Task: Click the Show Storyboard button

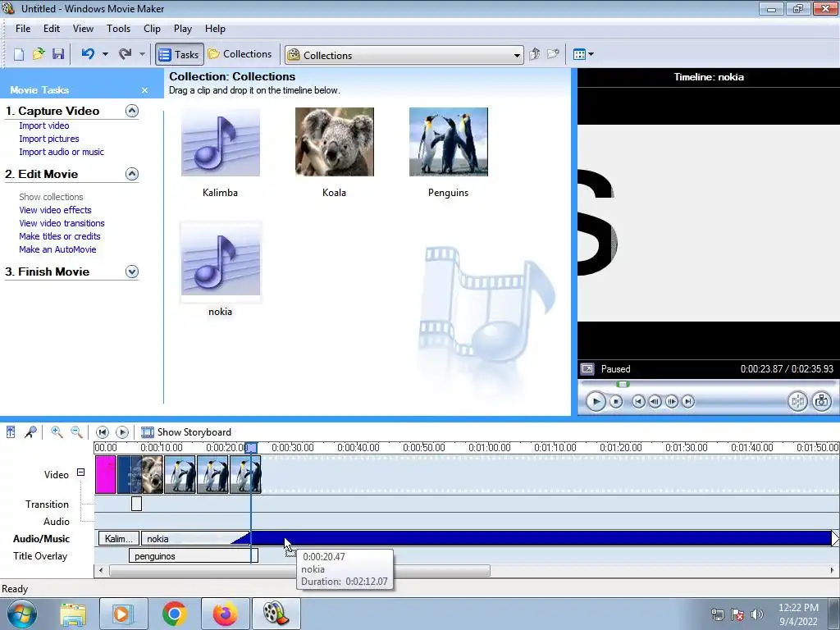Action: [186, 431]
